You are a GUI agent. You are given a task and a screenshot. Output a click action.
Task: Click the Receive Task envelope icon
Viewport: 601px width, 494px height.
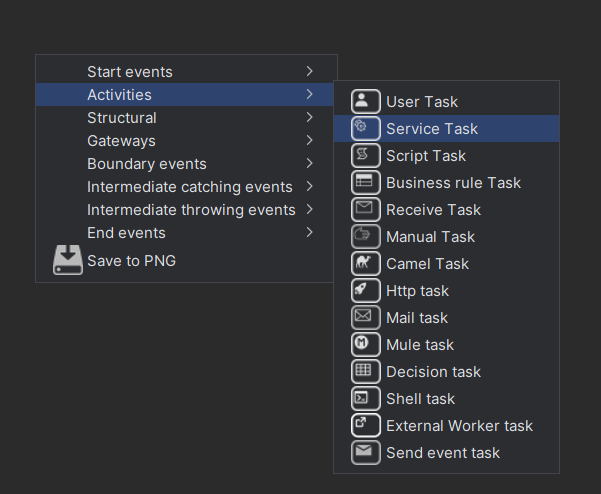pyautogui.click(x=366, y=209)
